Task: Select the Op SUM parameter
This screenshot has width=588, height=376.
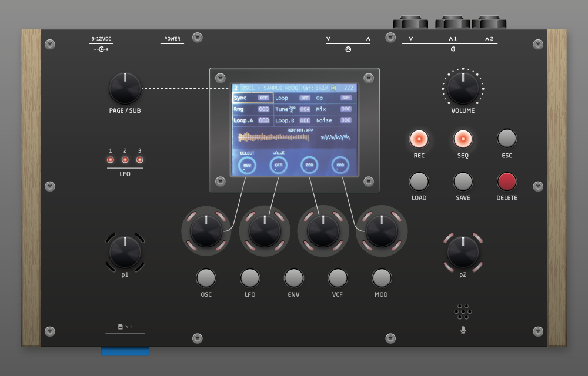Action: [346, 98]
